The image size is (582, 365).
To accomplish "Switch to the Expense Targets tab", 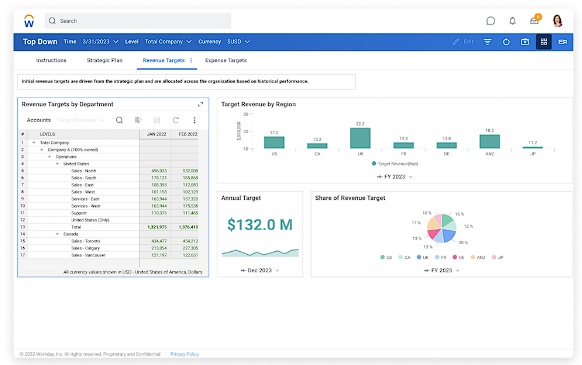I will [x=226, y=60].
